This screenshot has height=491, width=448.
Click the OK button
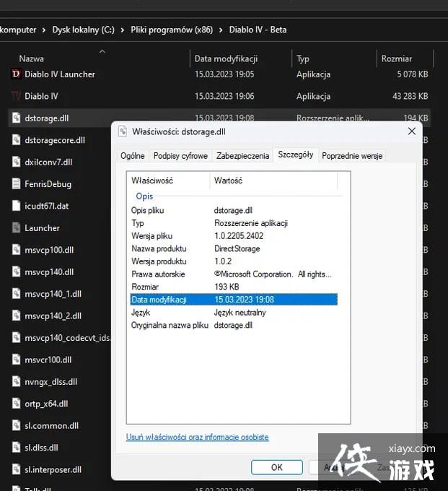pos(277,467)
